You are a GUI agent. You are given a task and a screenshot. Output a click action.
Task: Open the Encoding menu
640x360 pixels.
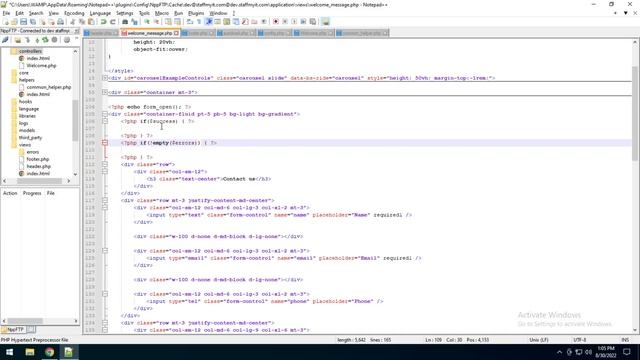pyautogui.click(x=74, y=13)
